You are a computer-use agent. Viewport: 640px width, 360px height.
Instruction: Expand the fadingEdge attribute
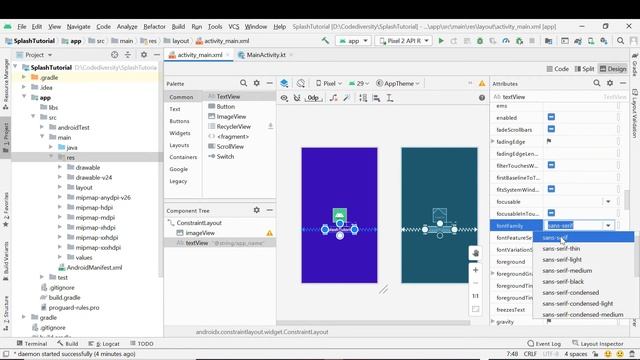pos(493,141)
